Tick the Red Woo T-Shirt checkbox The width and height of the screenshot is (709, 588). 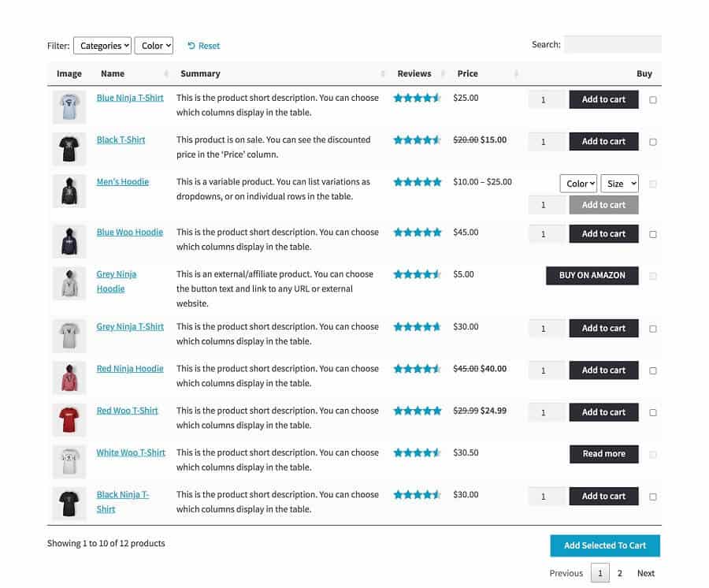coord(653,412)
